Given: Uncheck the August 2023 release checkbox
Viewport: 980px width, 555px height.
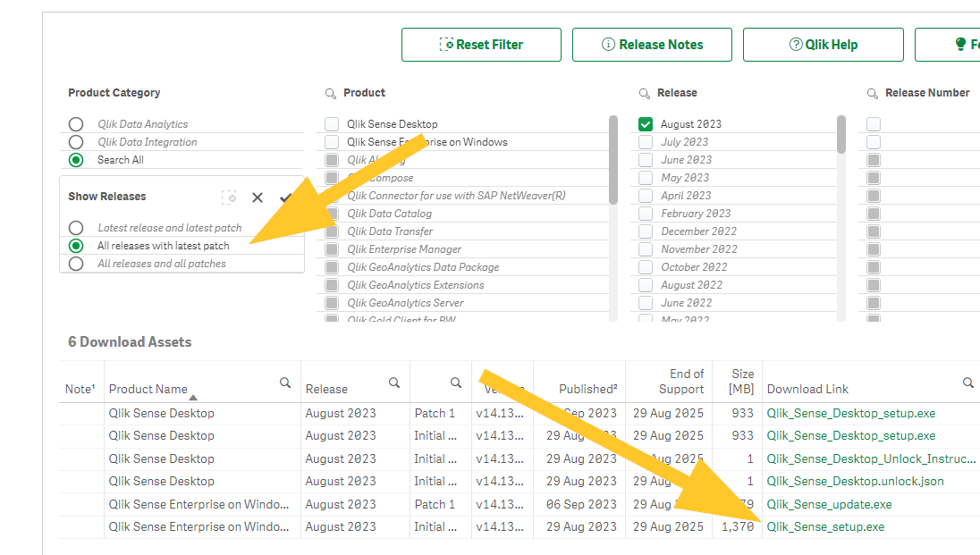Looking at the screenshot, I should (646, 123).
